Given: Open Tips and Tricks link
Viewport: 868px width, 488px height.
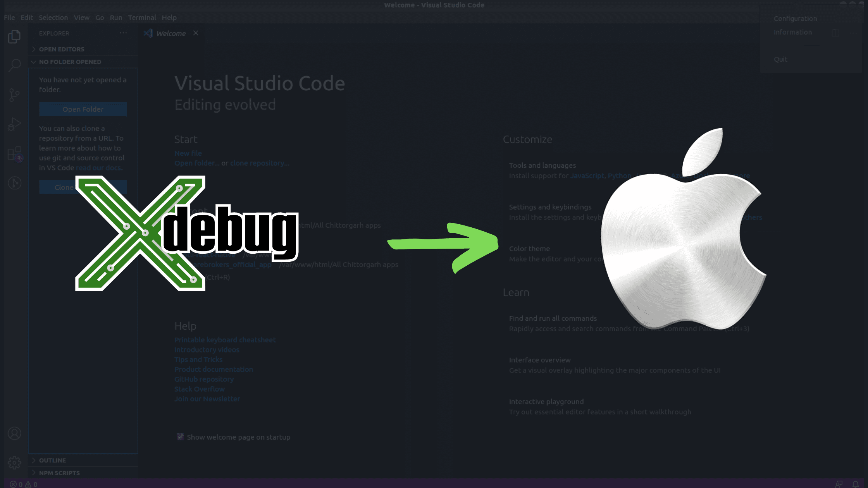Looking at the screenshot, I should 198,359.
